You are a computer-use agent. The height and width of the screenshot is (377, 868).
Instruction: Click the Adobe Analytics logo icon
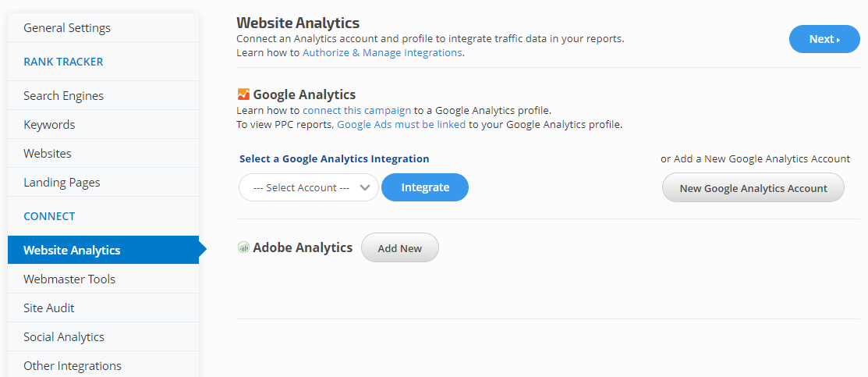(x=243, y=247)
